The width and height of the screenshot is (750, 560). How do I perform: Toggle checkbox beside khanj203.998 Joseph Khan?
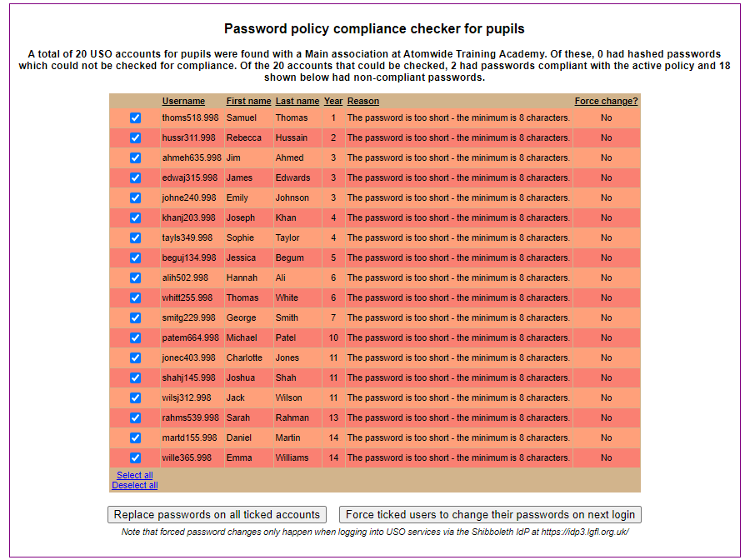click(x=135, y=217)
